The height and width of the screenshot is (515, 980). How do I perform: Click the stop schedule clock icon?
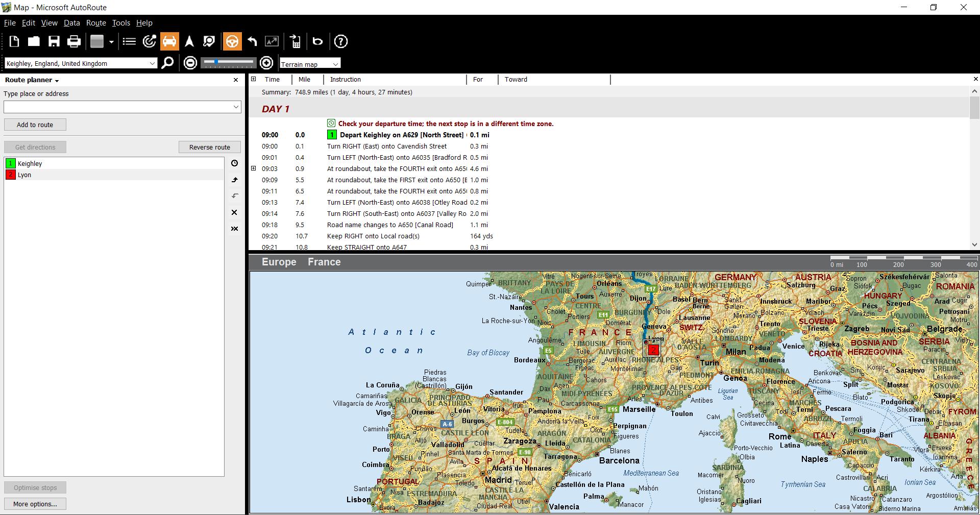(x=235, y=163)
